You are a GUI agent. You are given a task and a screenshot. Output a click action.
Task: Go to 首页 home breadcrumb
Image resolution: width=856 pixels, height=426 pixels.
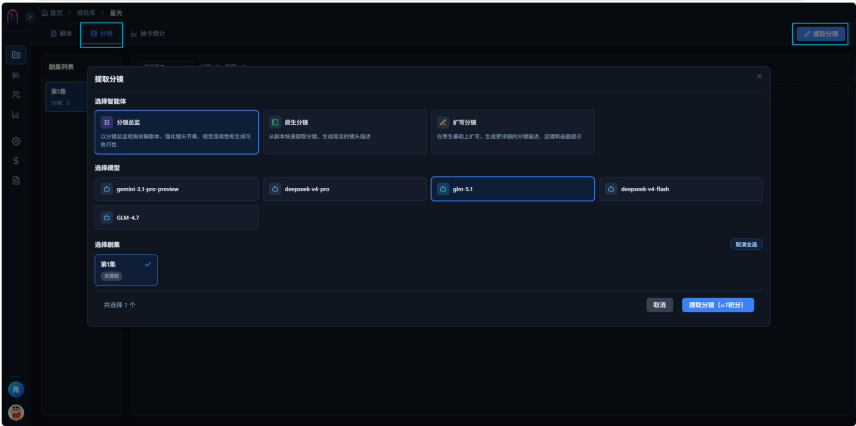click(x=52, y=13)
